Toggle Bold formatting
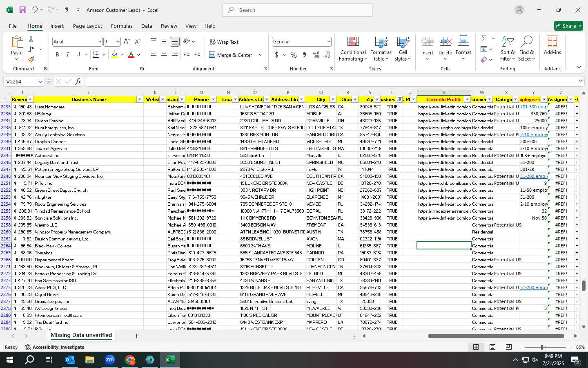The height and width of the screenshot is (368, 588). 57,55
